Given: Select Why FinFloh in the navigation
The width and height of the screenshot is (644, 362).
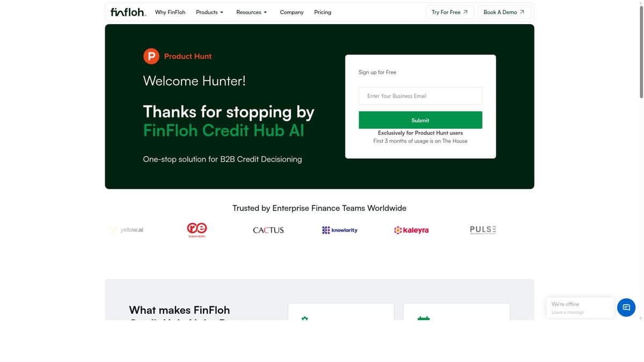Looking at the screenshot, I should tap(170, 12).
